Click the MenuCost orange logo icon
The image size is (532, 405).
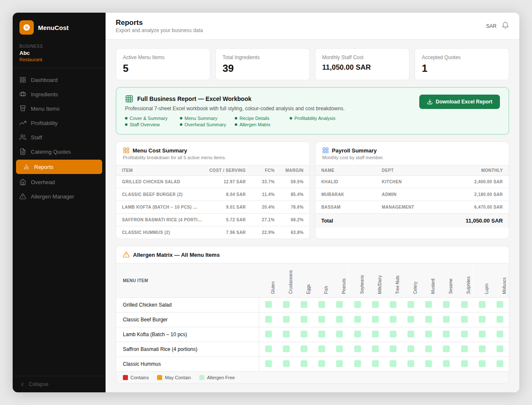[27, 27]
